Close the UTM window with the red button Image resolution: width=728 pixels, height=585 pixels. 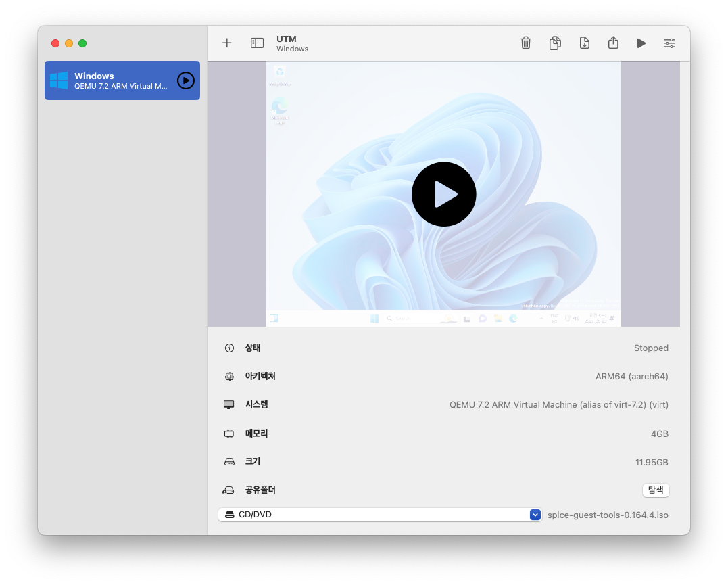pos(55,43)
